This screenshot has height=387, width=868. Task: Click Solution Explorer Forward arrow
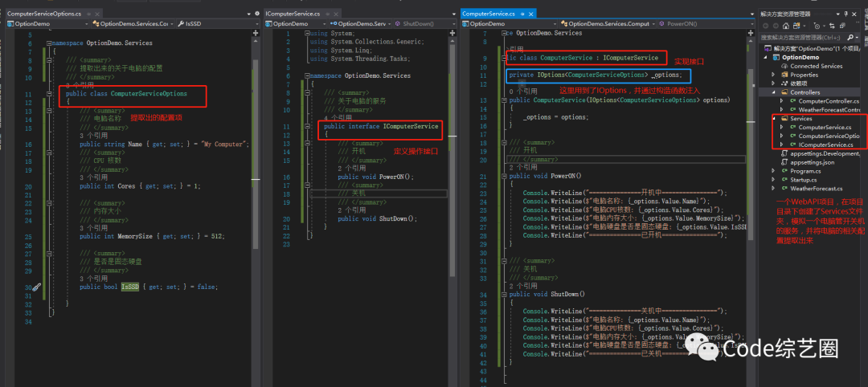775,26
